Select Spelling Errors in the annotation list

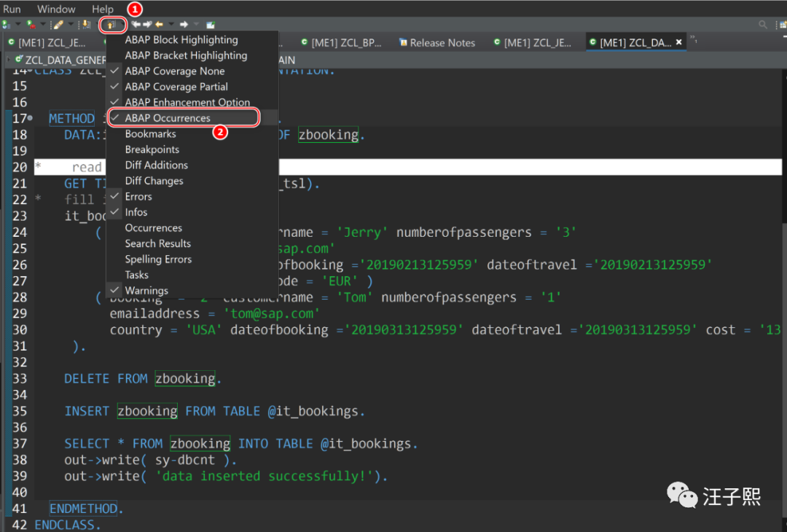158,259
